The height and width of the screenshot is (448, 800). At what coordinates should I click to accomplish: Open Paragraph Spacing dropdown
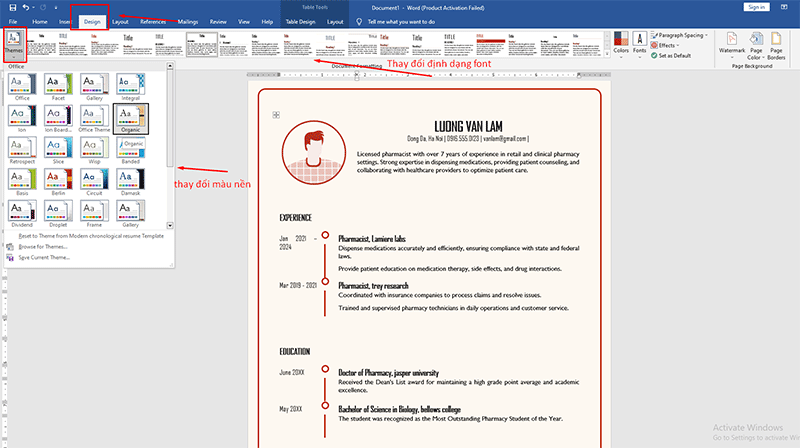point(680,35)
